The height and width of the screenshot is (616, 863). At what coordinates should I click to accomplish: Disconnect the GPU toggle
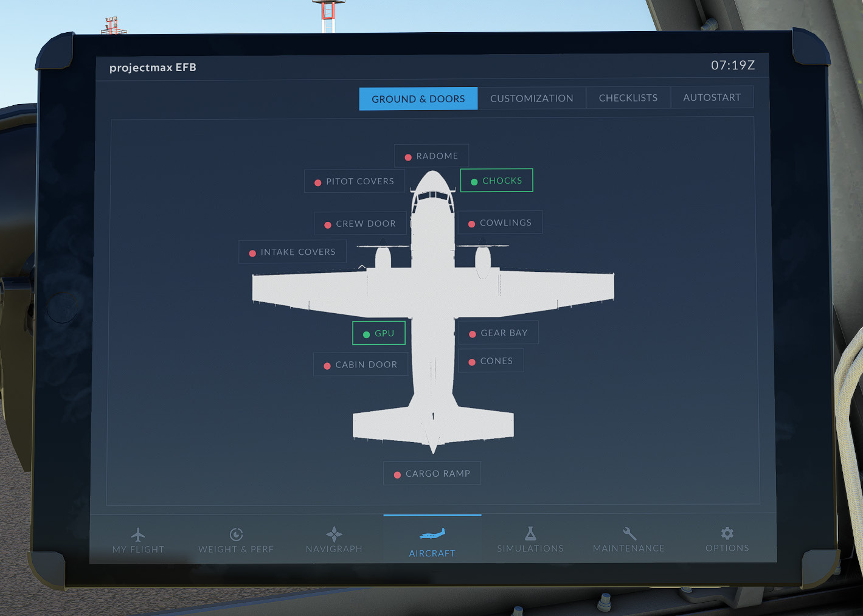tap(379, 333)
